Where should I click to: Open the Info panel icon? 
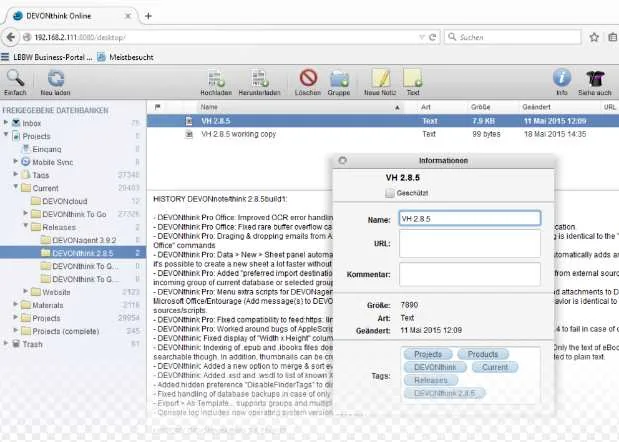click(x=561, y=78)
